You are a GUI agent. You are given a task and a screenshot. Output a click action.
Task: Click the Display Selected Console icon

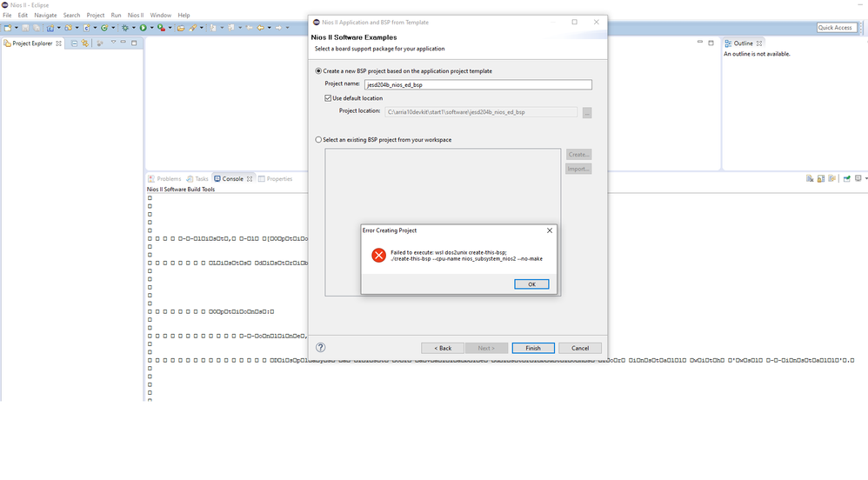coord(858,178)
